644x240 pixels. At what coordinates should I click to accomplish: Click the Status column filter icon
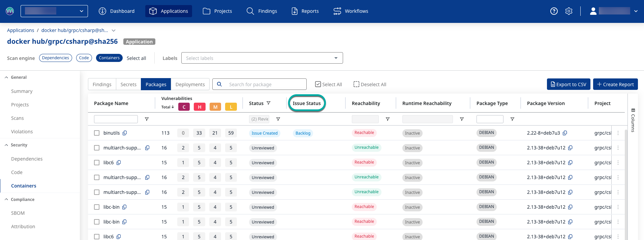[x=269, y=103]
